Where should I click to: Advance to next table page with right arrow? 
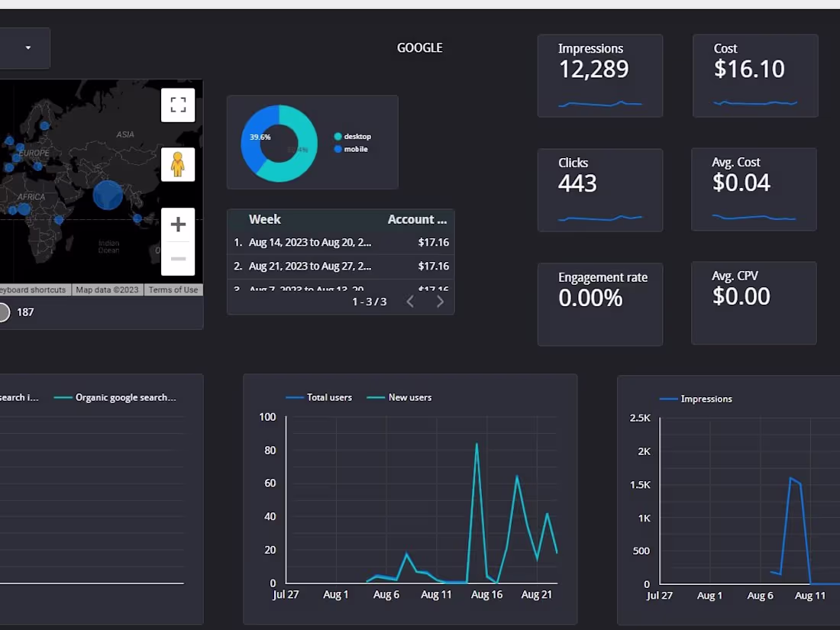click(x=440, y=302)
